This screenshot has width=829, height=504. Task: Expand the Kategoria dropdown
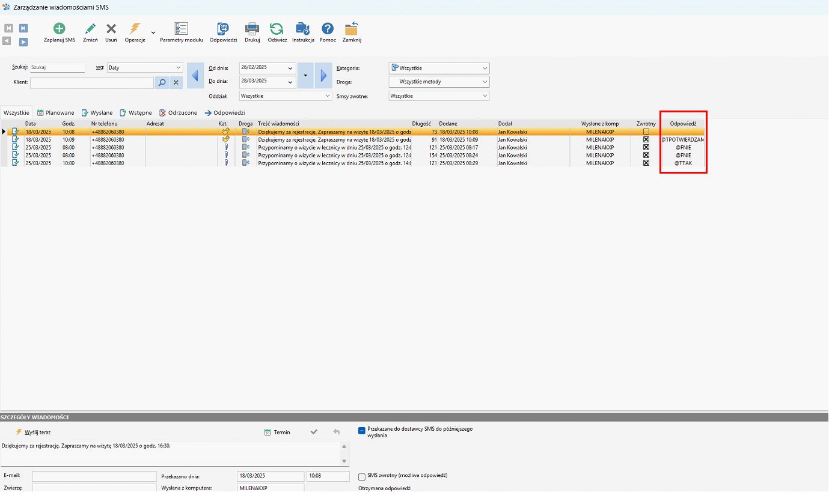pos(485,68)
